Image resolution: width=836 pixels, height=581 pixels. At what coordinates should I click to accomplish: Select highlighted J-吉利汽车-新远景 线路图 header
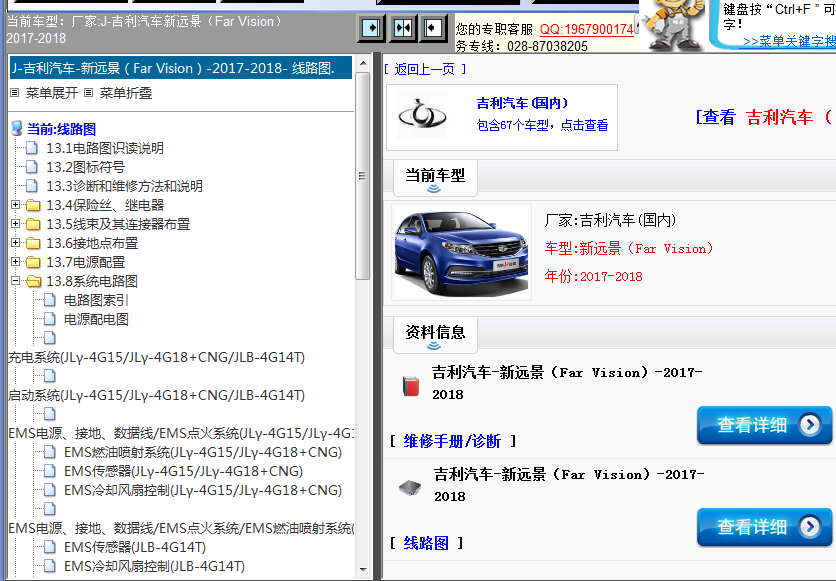[x=181, y=68]
